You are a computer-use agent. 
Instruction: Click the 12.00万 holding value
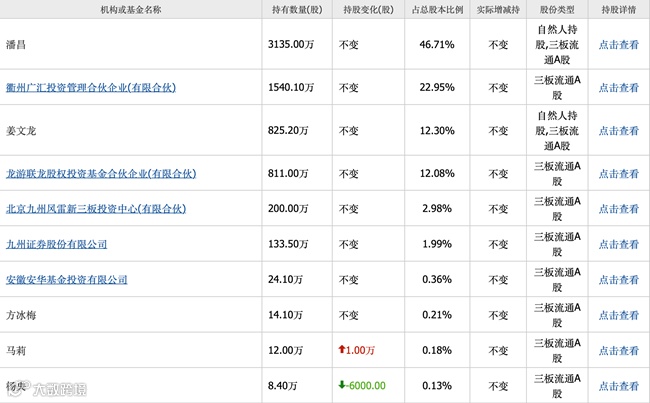[x=285, y=350]
